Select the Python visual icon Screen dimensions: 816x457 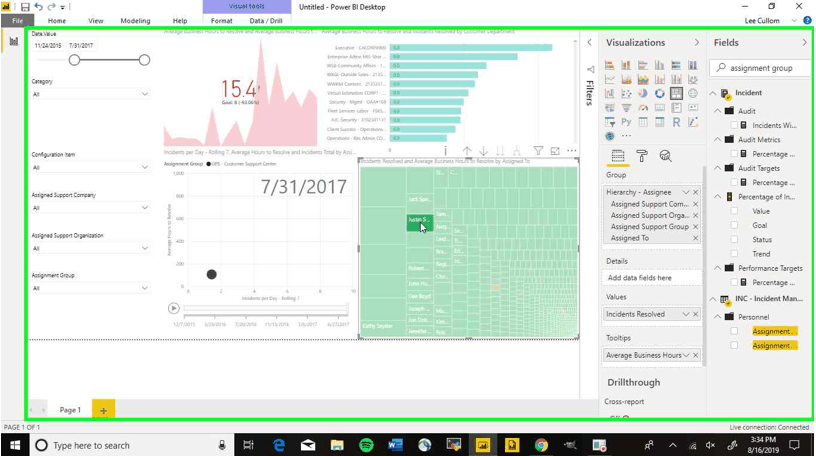[x=626, y=122]
